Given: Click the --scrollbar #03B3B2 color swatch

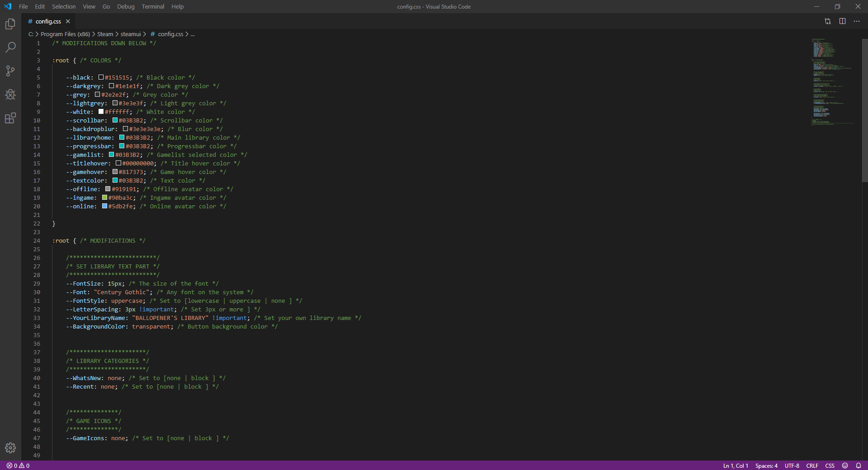Looking at the screenshot, I should [x=115, y=120].
